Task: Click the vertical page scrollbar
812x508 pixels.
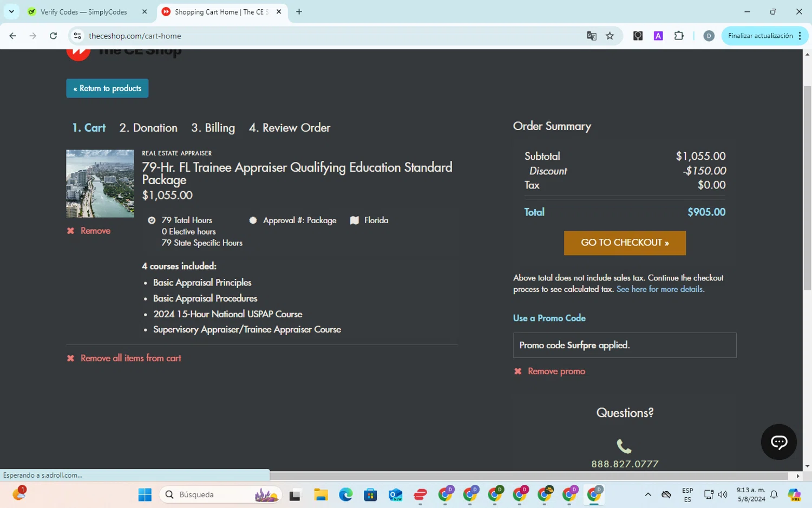Action: pyautogui.click(x=807, y=188)
